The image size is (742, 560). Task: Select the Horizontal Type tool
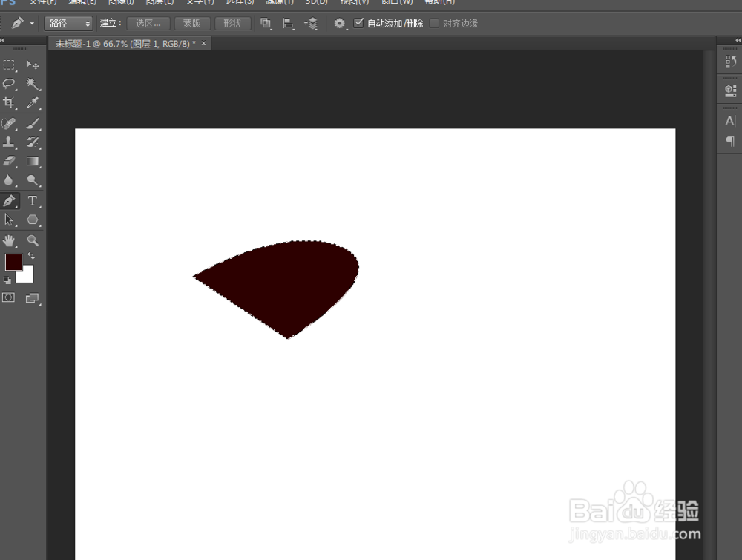point(32,201)
